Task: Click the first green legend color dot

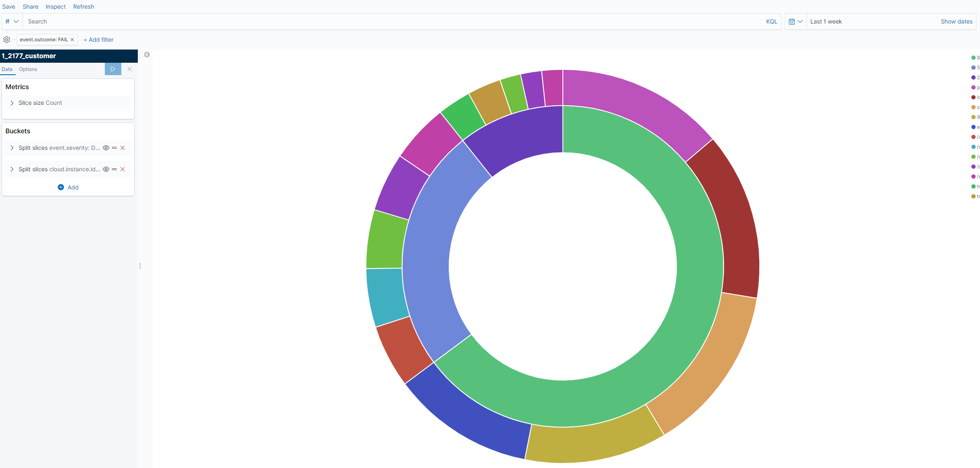Action: pos(973,58)
